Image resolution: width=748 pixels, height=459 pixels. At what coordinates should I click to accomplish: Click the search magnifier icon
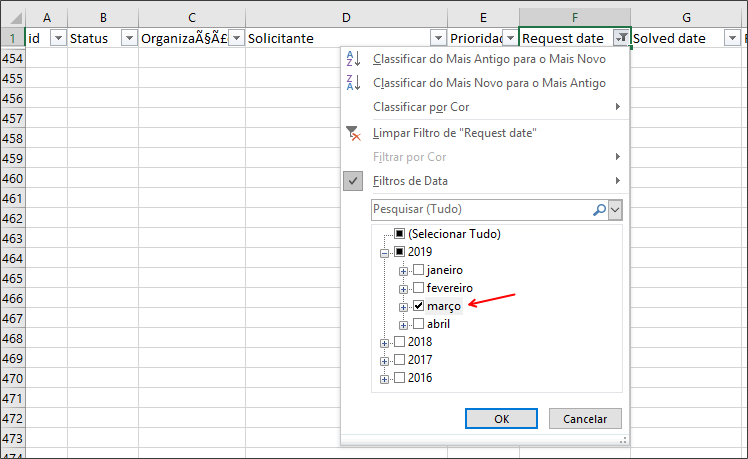pyautogui.click(x=599, y=209)
